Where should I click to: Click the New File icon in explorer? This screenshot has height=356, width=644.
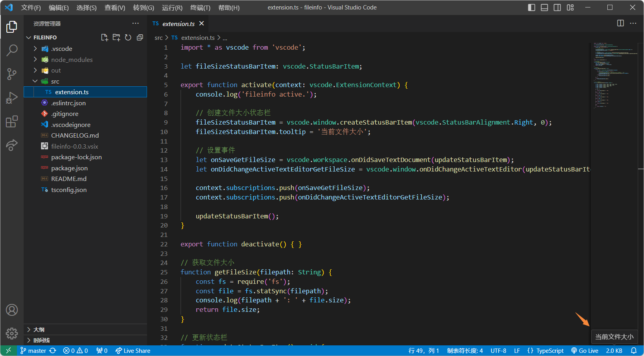coord(104,37)
